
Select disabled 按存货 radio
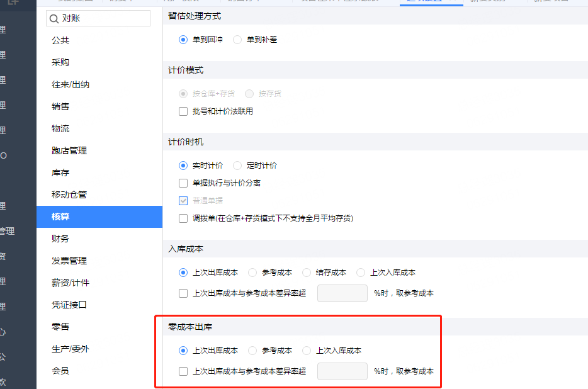click(x=249, y=93)
